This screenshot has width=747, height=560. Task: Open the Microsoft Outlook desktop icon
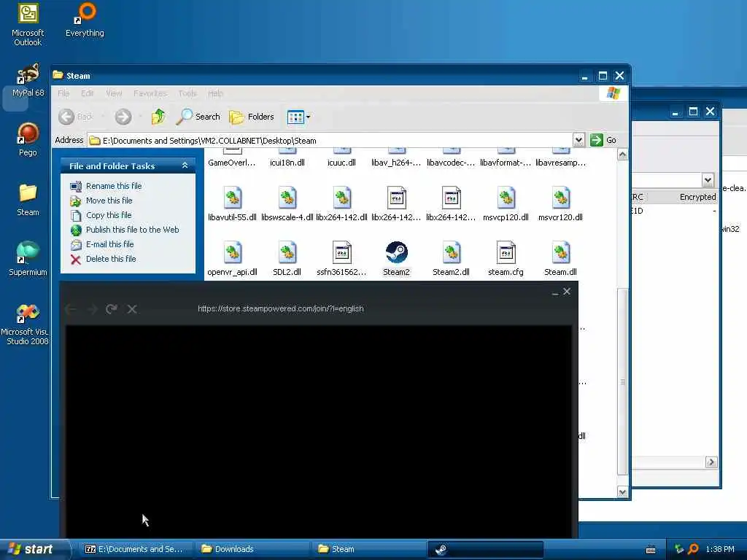pyautogui.click(x=28, y=24)
